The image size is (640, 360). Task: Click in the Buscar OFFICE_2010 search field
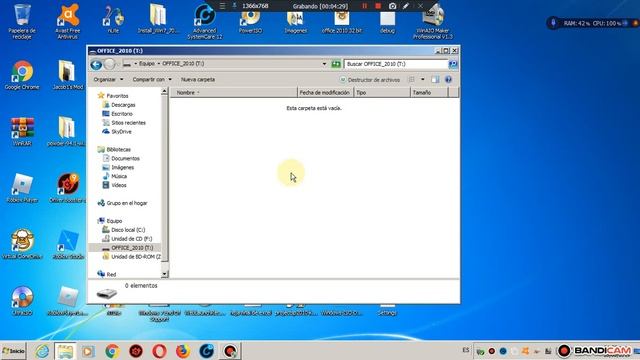tap(396, 64)
